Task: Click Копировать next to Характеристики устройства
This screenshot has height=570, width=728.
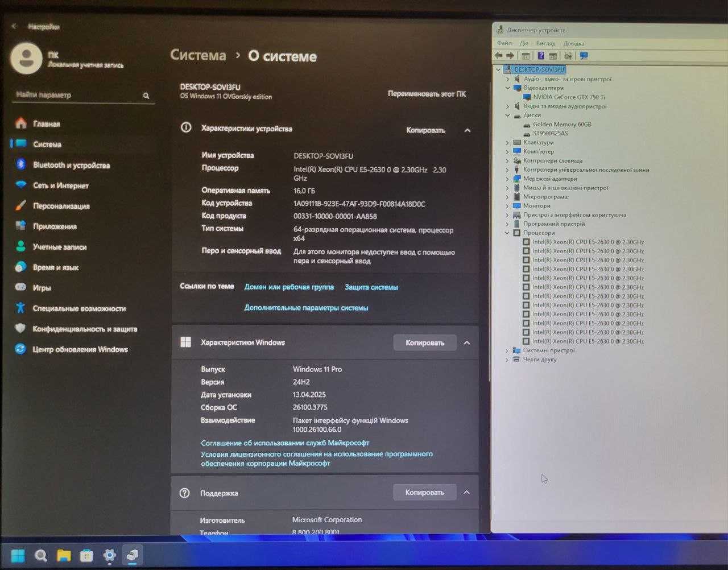Action: (425, 130)
